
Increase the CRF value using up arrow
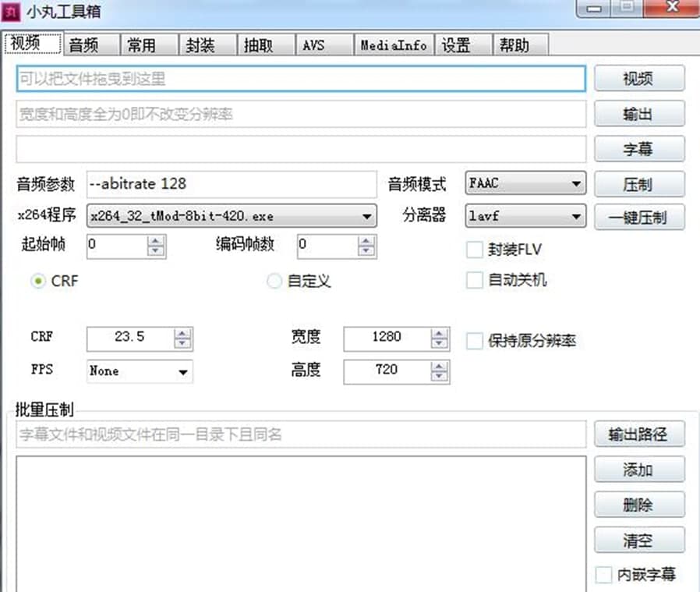tap(182, 334)
